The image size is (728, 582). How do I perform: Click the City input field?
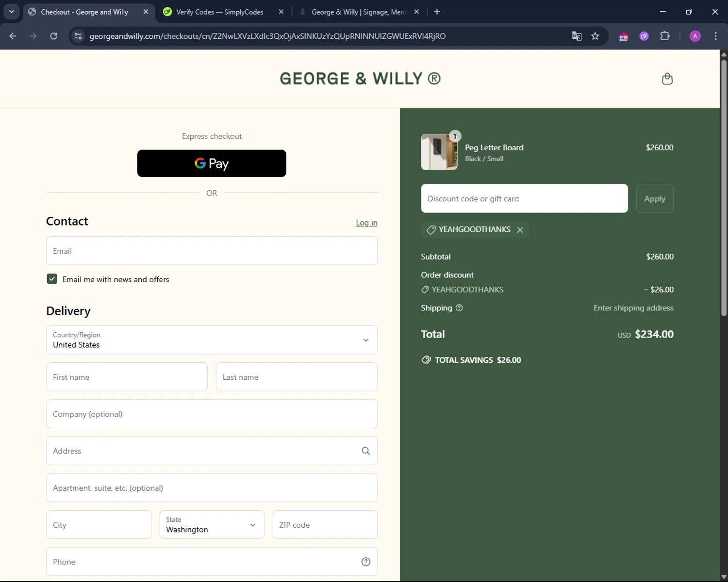pos(99,525)
